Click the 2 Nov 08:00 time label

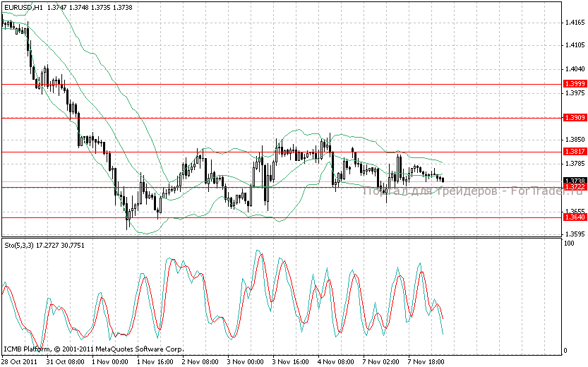pos(200,362)
